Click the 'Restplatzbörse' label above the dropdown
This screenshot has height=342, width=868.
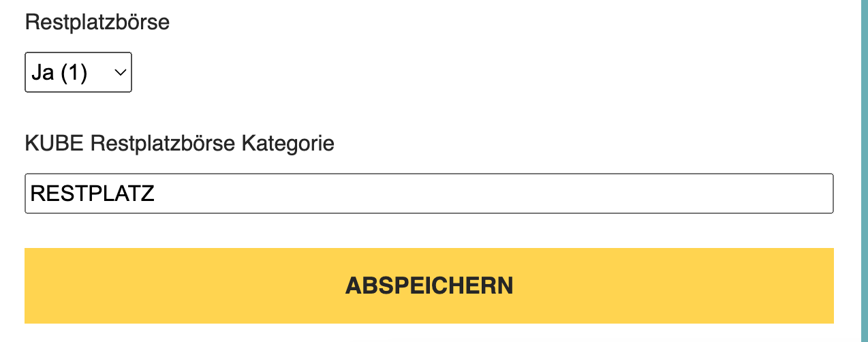coord(97,22)
